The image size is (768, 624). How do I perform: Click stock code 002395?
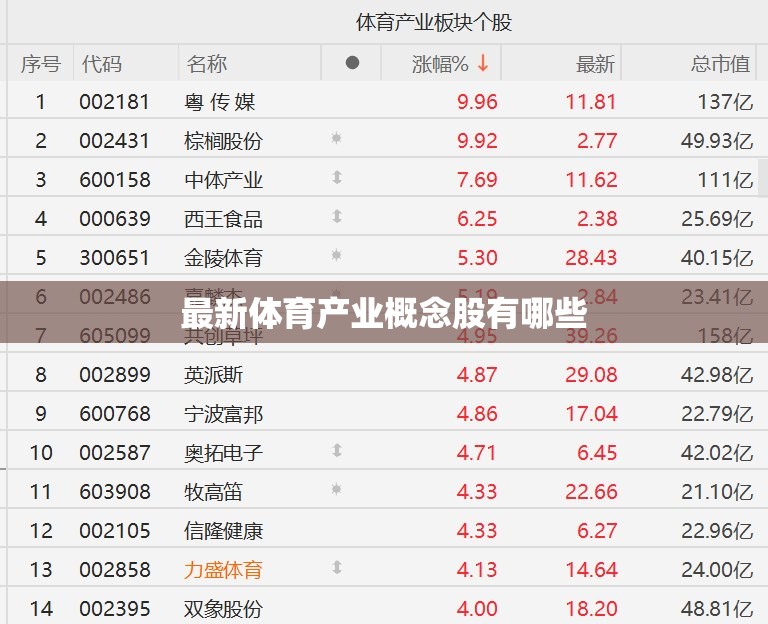[115, 609]
